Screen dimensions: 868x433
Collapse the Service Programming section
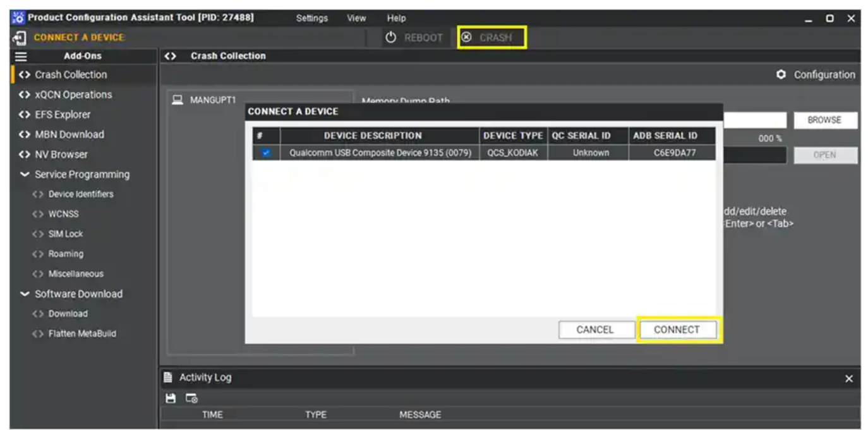pos(25,174)
